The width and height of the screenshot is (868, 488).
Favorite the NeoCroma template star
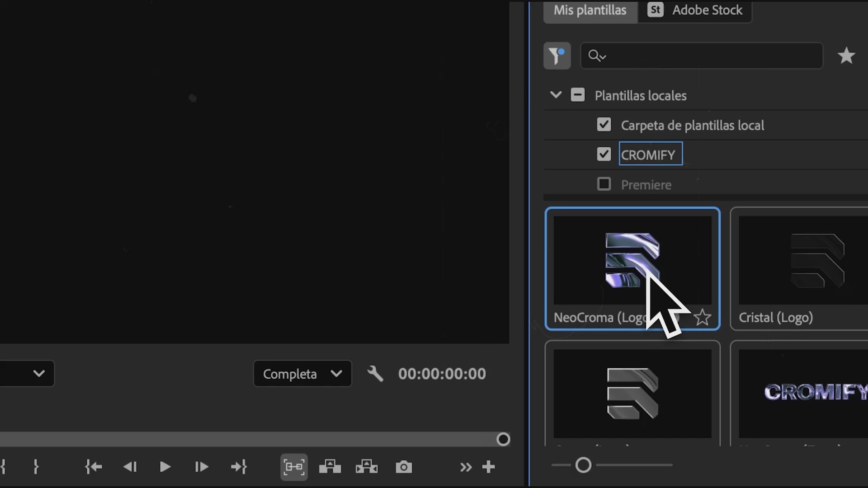click(702, 318)
